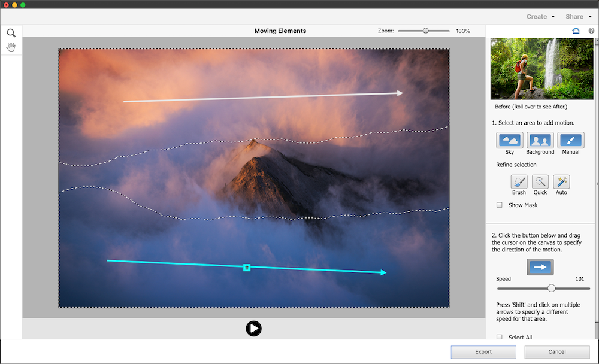Screen dimensions: 599x364
Task: Click the Export button
Action: tap(483, 352)
